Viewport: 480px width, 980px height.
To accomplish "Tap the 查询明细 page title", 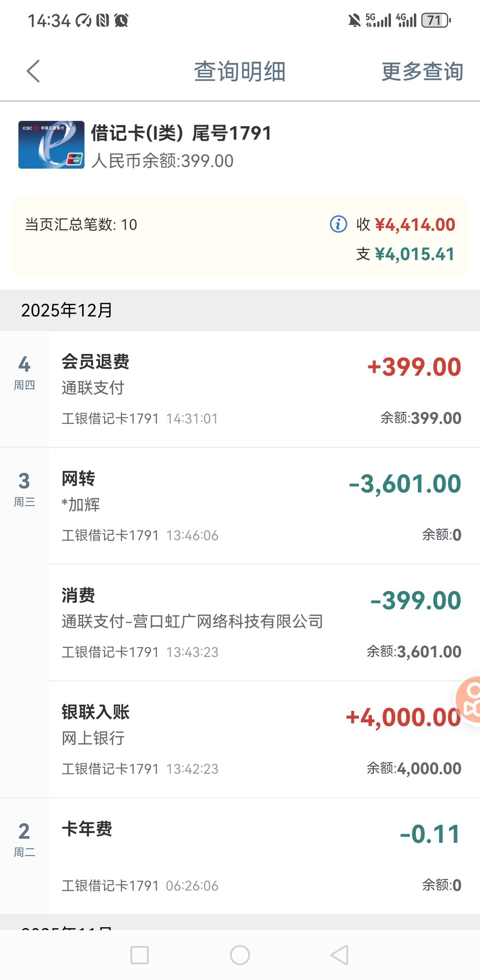I will point(240,71).
